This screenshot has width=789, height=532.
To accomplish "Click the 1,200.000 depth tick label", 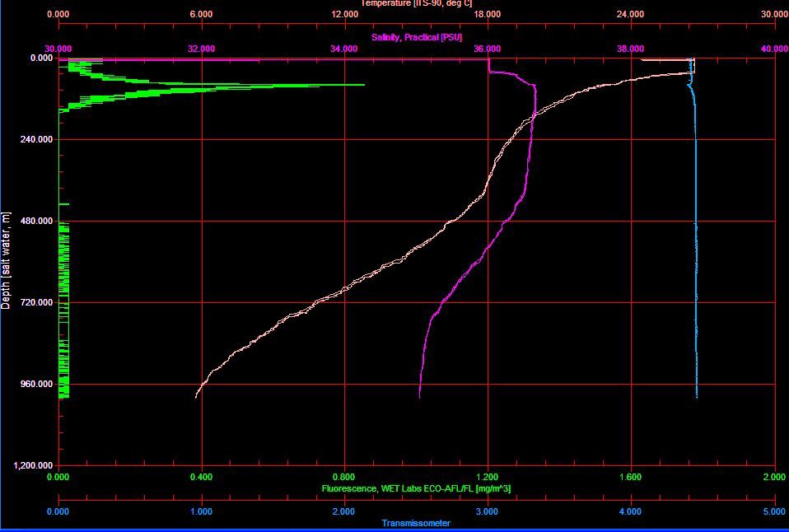I will pos(33,466).
